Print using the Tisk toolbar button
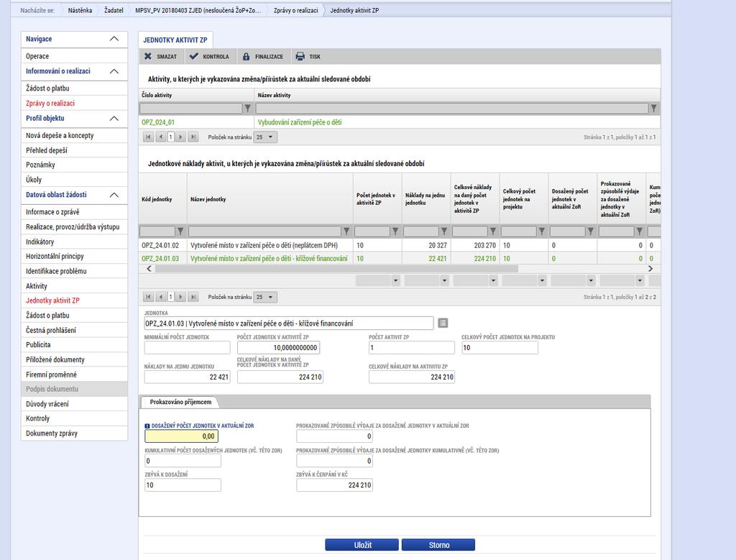This screenshot has width=736, height=560. tap(308, 56)
